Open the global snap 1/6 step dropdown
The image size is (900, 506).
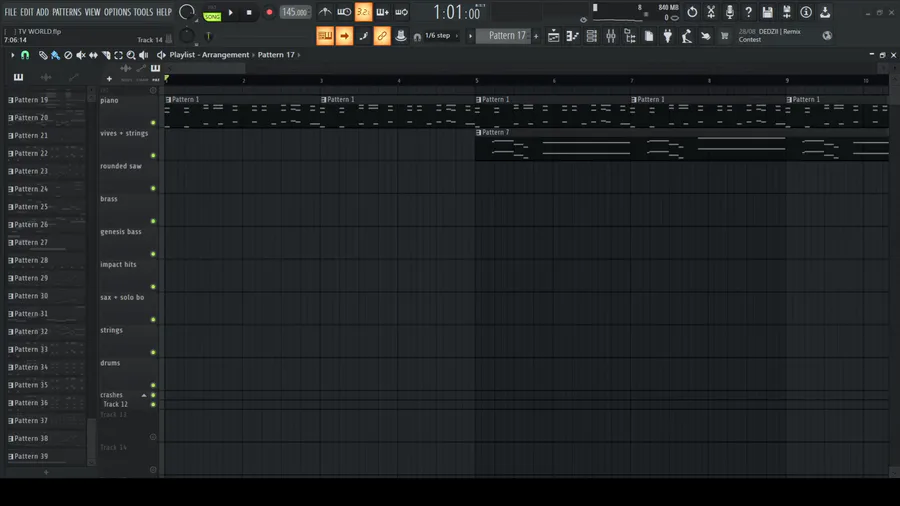pyautogui.click(x=441, y=36)
